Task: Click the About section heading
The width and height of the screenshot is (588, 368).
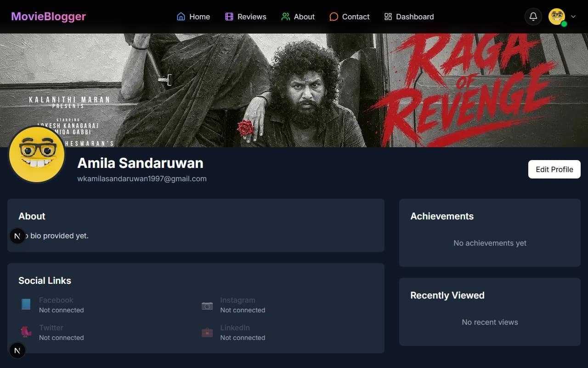Action: point(32,216)
